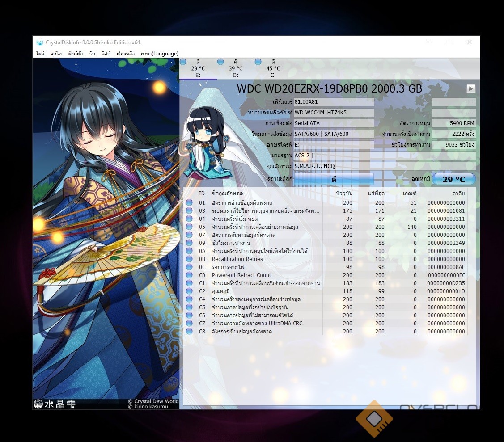Click the blue status orb for drive D:
504x442 pixels.
pos(220,62)
